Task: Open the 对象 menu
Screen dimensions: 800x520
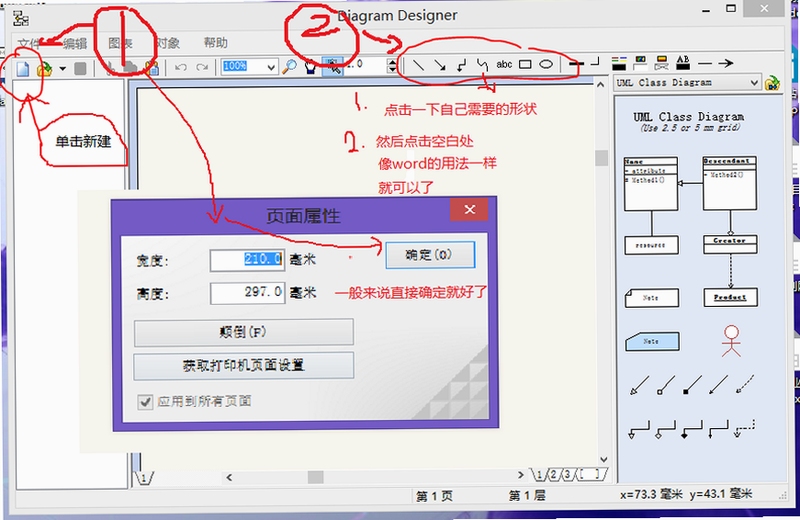Action: point(168,43)
